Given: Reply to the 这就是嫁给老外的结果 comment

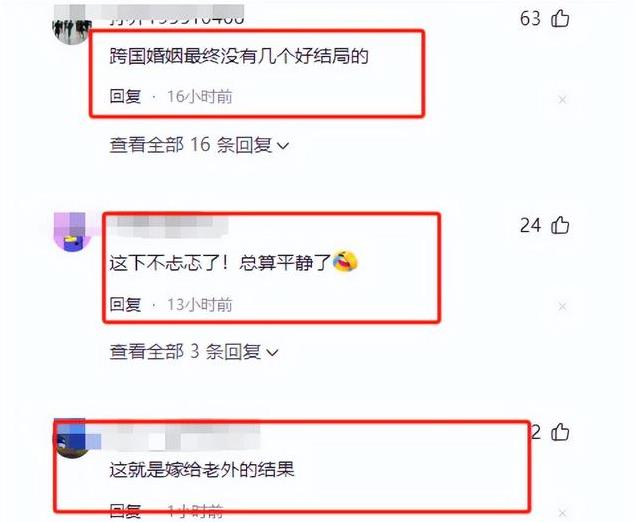Looking at the screenshot, I should coord(125,511).
